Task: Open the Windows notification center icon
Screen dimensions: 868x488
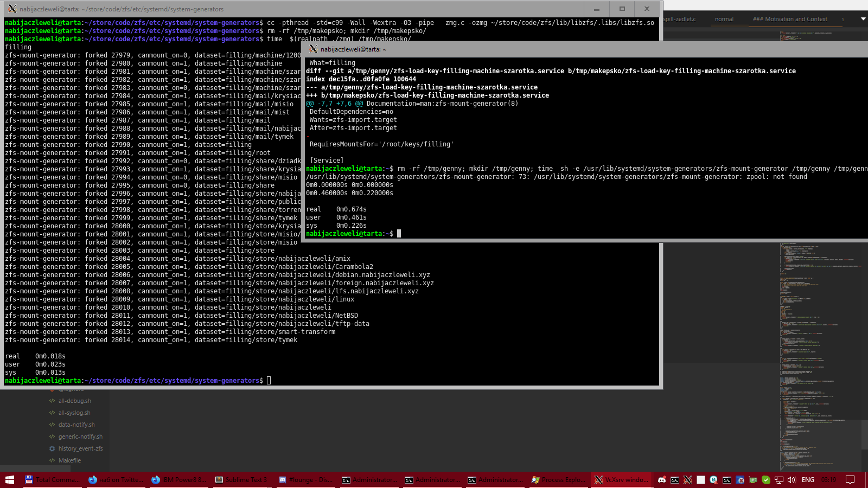Action: 850,480
